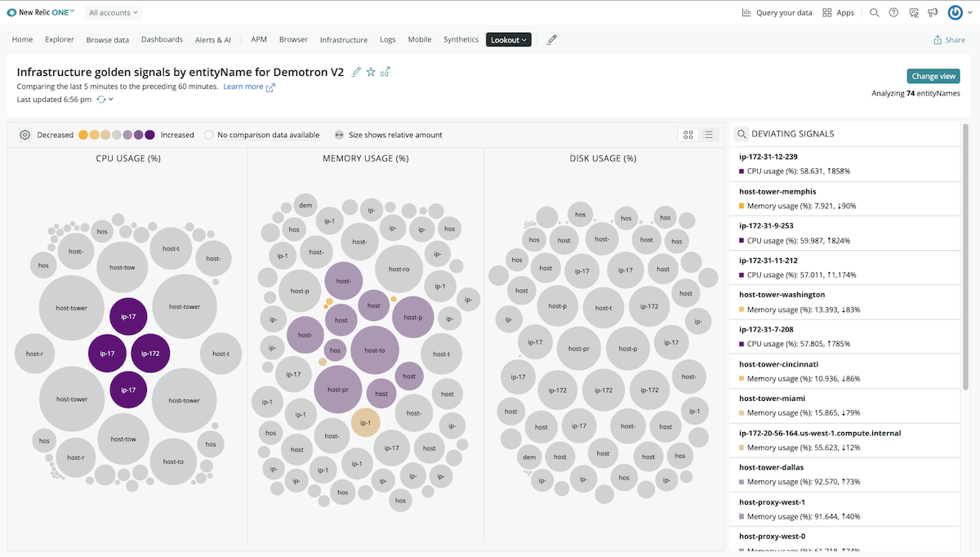Select host-tower-miami in deviating signals

[844, 406]
